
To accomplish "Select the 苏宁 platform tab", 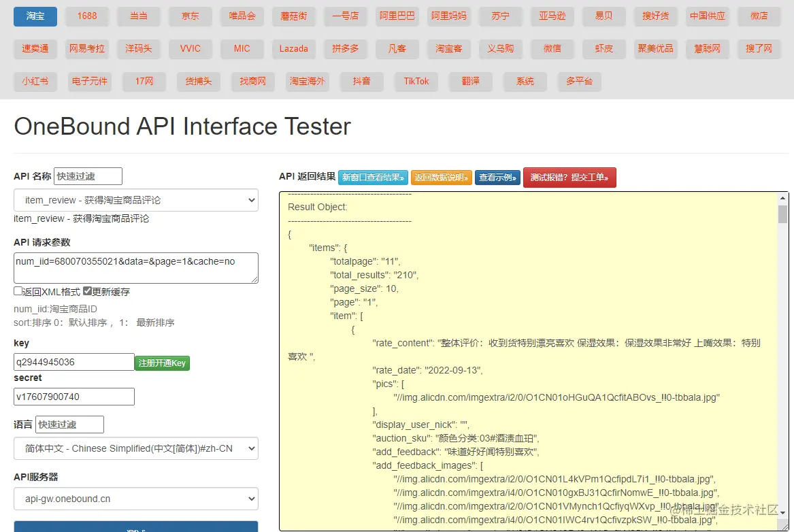I will pyautogui.click(x=500, y=16).
